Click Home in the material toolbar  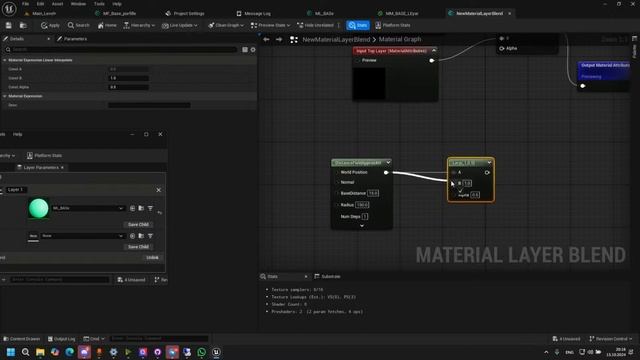tap(107, 25)
